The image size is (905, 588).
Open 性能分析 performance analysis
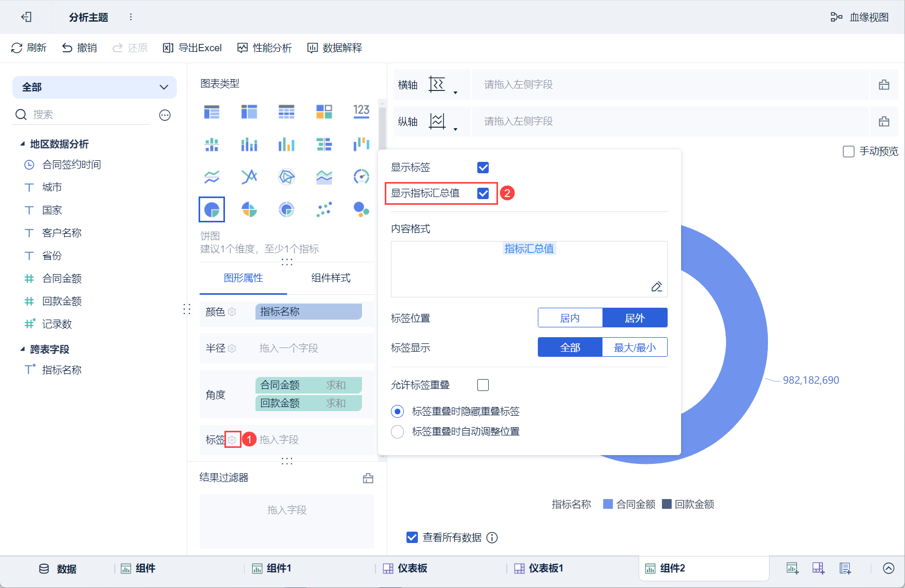265,48
